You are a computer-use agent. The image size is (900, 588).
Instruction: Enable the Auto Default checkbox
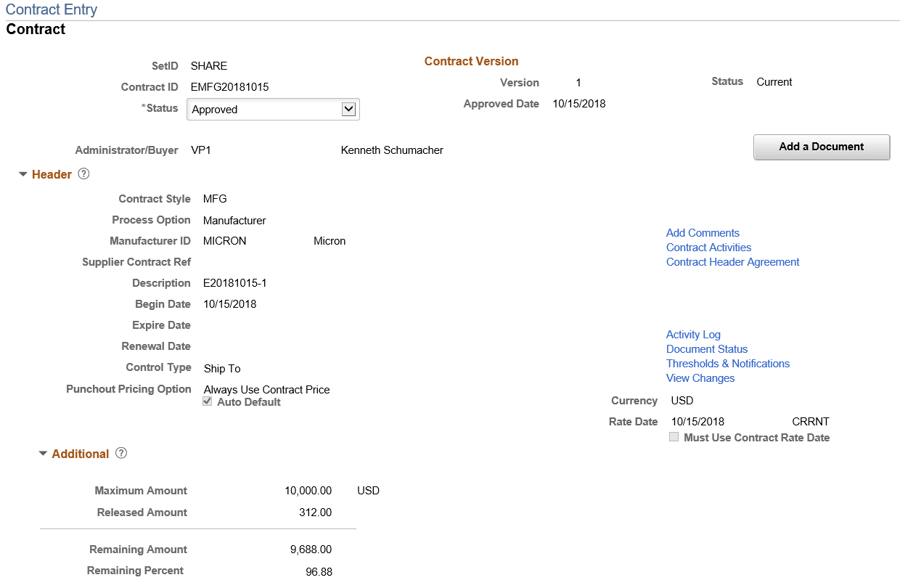pos(207,401)
